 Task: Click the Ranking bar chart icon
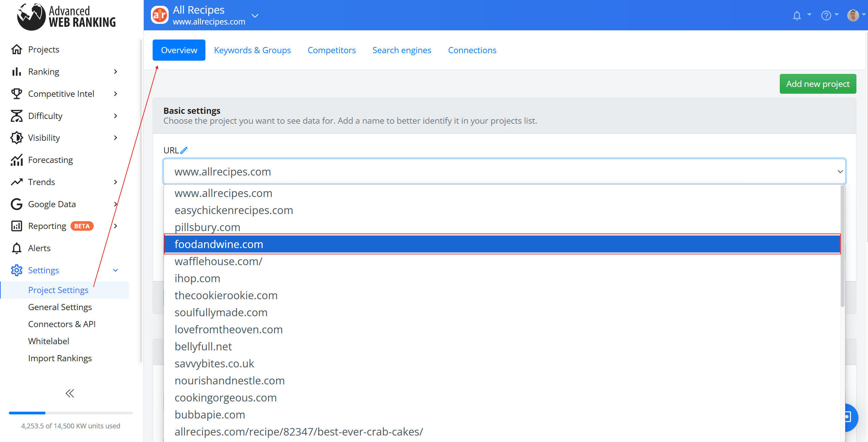[17, 72]
